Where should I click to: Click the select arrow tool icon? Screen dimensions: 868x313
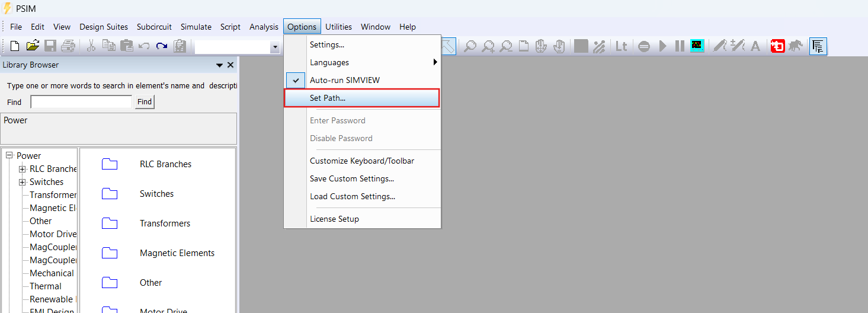[x=449, y=46]
